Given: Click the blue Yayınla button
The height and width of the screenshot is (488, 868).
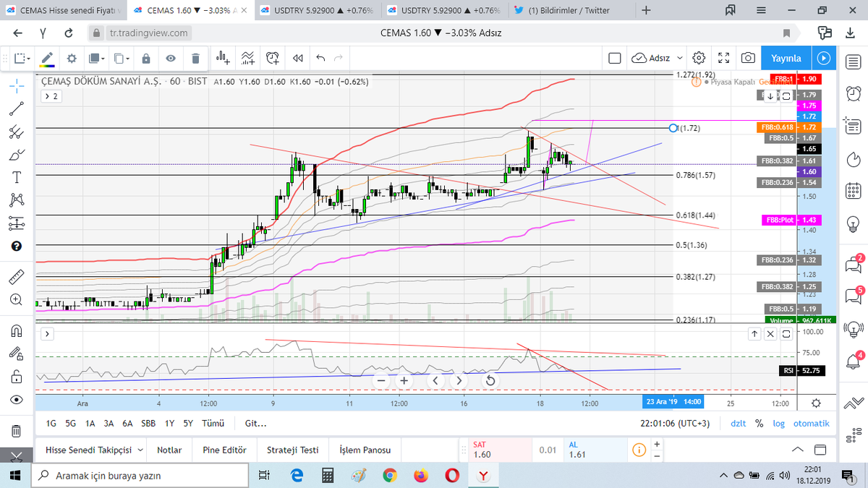Looking at the screenshot, I should (786, 58).
